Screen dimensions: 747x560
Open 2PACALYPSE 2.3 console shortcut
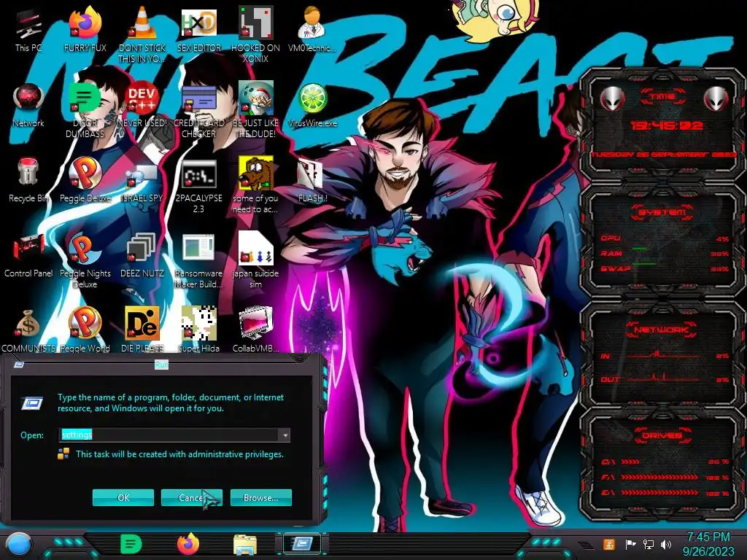tap(198, 186)
